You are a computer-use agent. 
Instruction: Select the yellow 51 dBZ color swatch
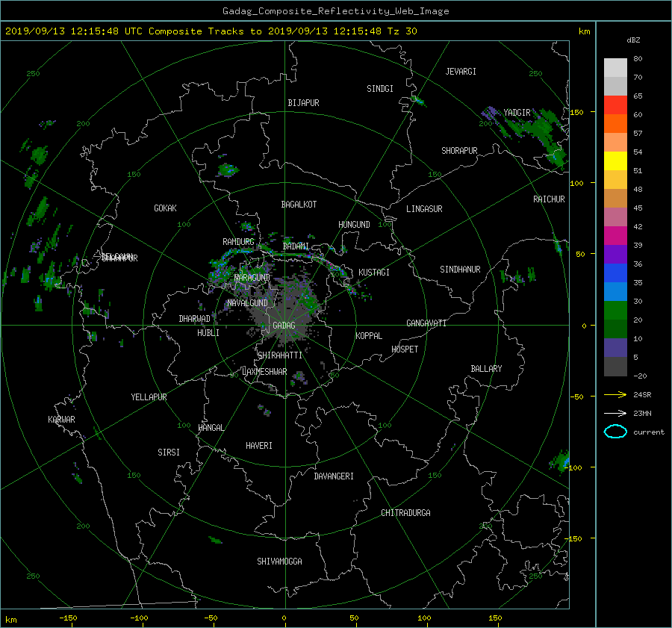coord(615,161)
